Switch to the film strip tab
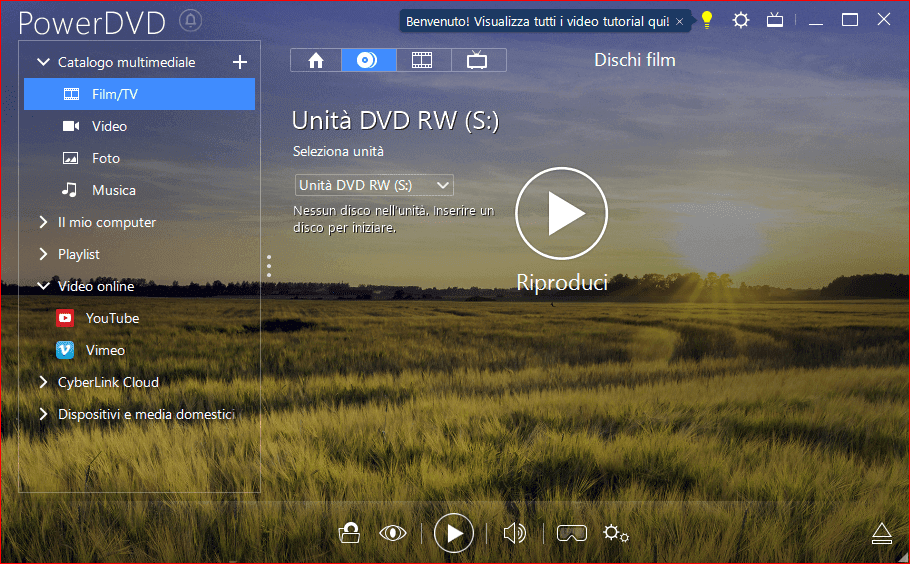910x564 pixels. [422, 60]
